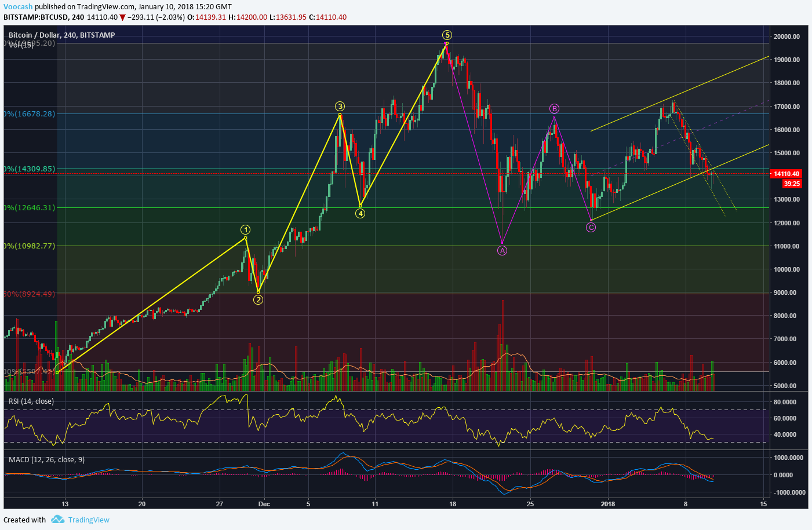Click the TradingView cloud logo icon
Screen dimensions: 812x530
(57, 519)
